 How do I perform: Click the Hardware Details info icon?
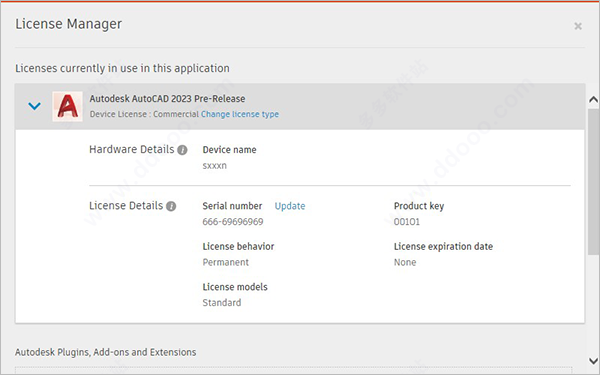click(183, 150)
